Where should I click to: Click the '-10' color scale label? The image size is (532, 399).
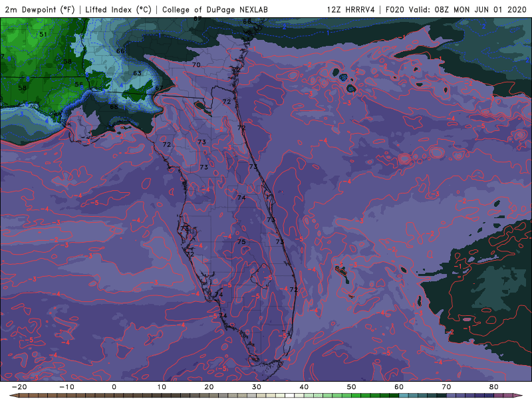[66, 387]
